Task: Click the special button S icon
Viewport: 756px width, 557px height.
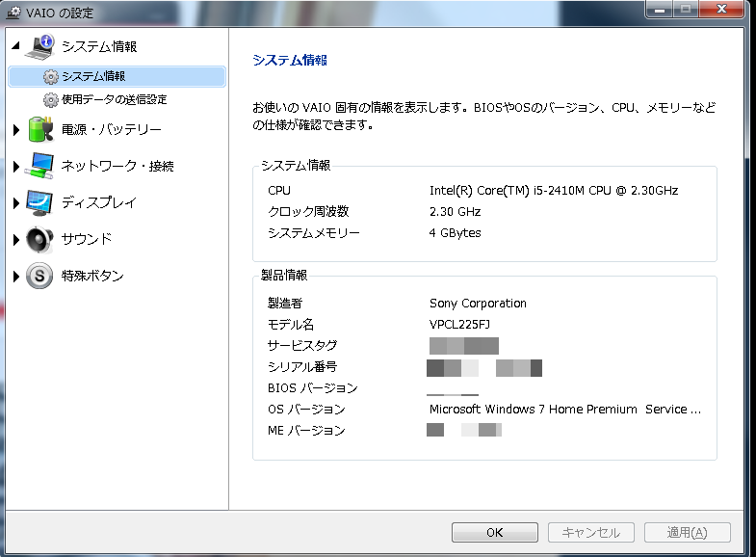Action: point(39,276)
